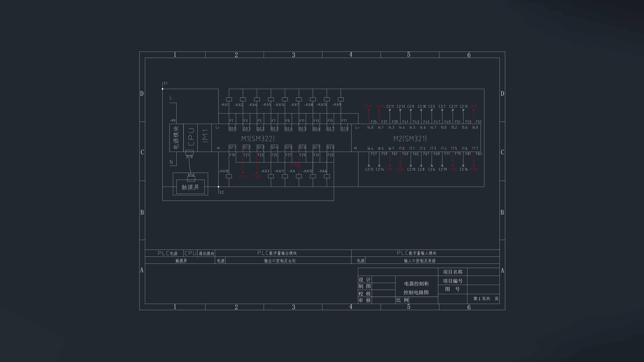644x362 pixels.
Task: Click the -KA6 relay label
Action: [x=323, y=171]
